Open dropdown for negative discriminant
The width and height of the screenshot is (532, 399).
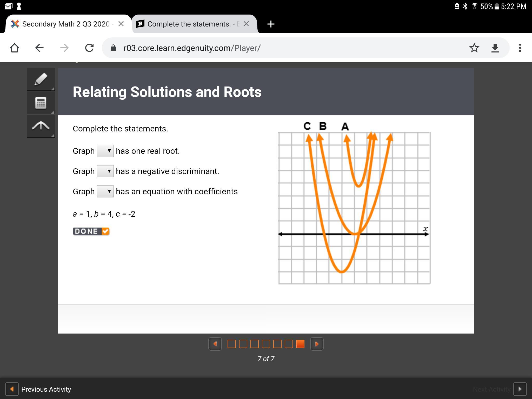click(105, 171)
